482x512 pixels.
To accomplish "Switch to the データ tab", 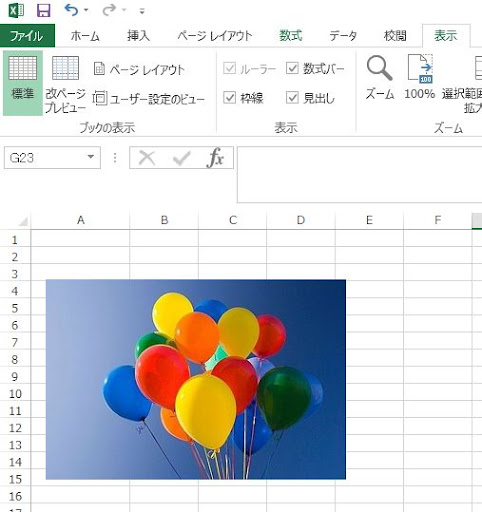I will [x=343, y=36].
